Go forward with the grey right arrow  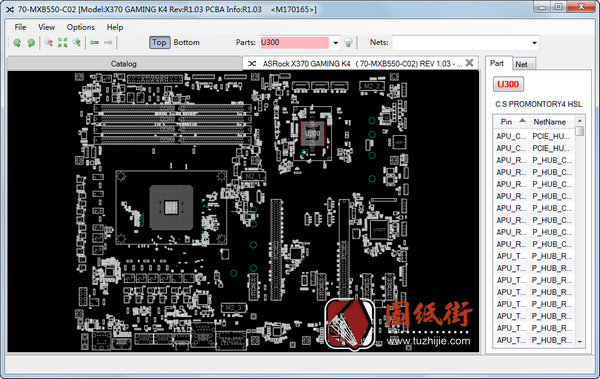108,42
